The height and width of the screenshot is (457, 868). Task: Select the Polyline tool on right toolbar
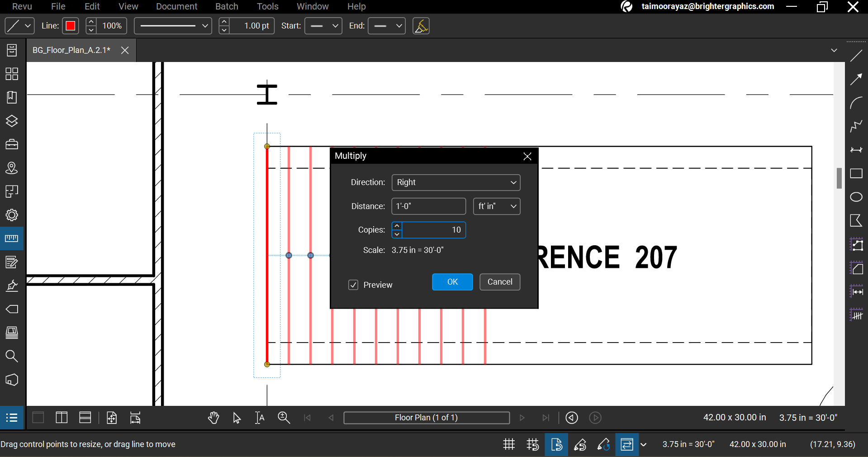856,127
